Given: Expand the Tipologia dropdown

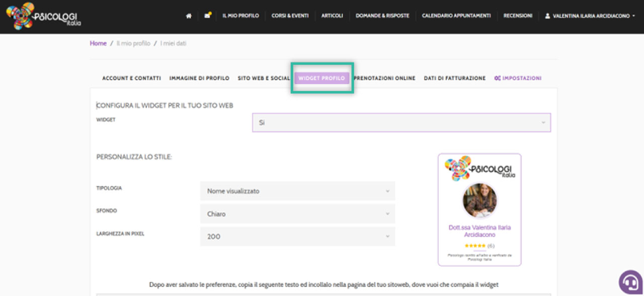Looking at the screenshot, I should pyautogui.click(x=297, y=191).
